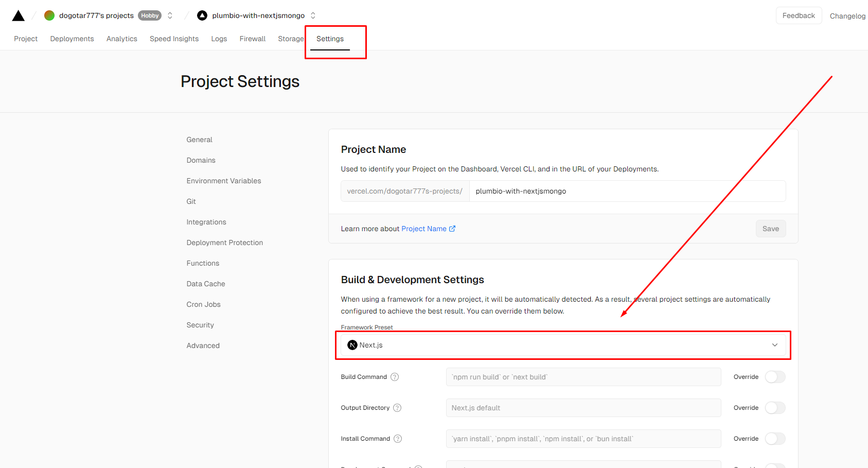868x468 pixels.
Task: Switch to the Storage tab
Action: click(291, 39)
